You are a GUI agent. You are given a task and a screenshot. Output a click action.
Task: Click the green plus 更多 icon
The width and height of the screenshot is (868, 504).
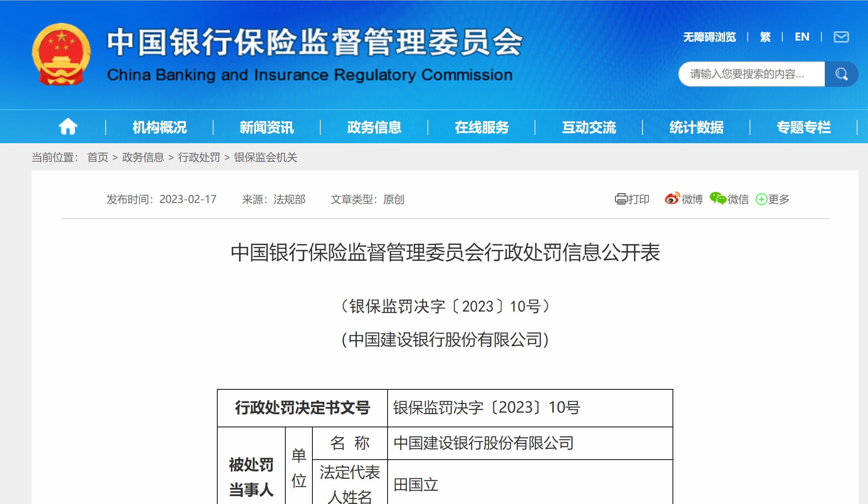tap(762, 199)
